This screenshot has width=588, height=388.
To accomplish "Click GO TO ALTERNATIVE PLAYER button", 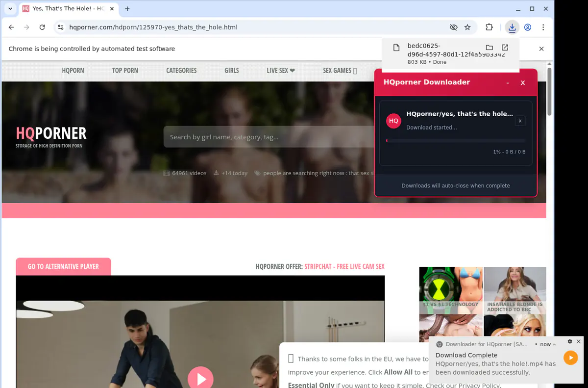I will pyautogui.click(x=63, y=266).
